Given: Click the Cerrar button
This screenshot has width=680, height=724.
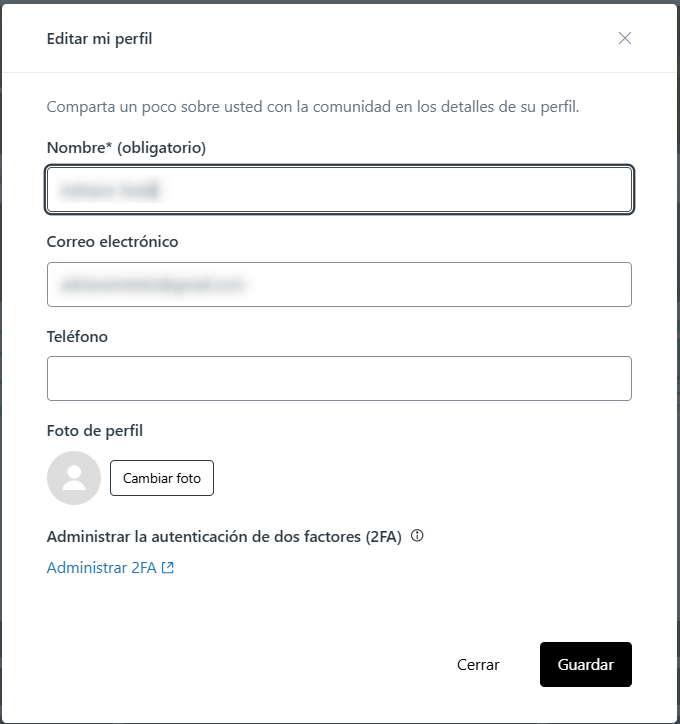Looking at the screenshot, I should click(478, 665).
